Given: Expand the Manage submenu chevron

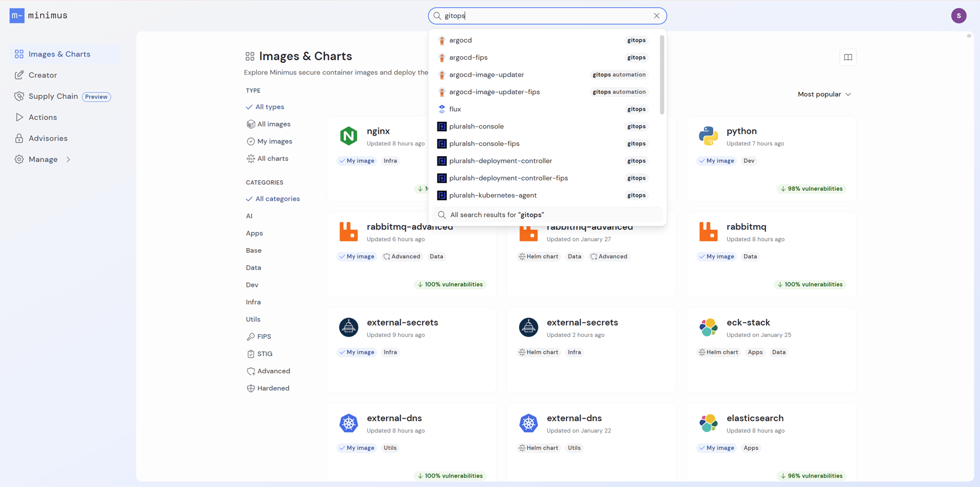Looking at the screenshot, I should click(68, 159).
